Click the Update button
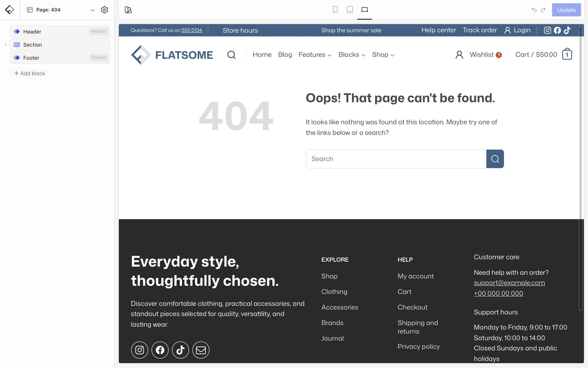This screenshot has width=588, height=368. 566,10
